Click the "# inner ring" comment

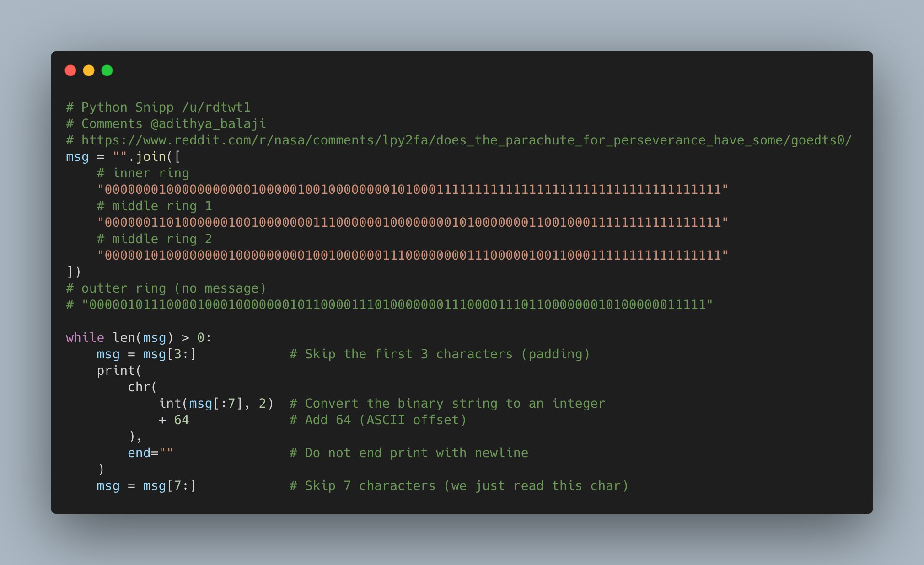(x=143, y=173)
